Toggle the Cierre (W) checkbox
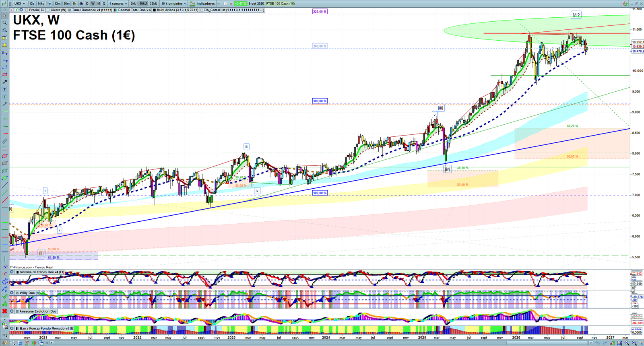Image resolution: width=644 pixels, height=346 pixels. (x=48, y=10)
